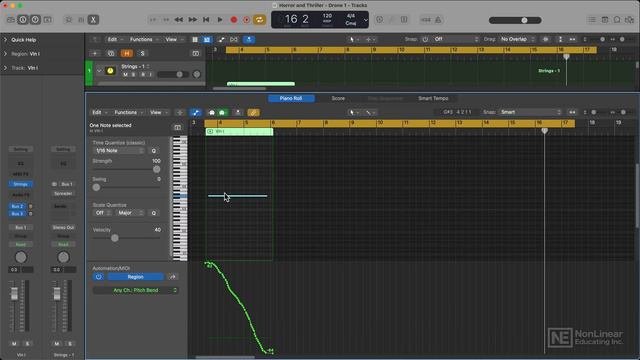The width and height of the screenshot is (640, 360).
Task: Open the Piano Roll Snap dropdown set to Smart
Action: point(531,112)
